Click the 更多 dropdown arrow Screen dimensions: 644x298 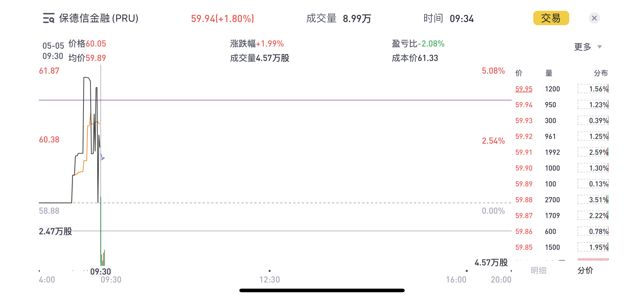[x=599, y=47]
